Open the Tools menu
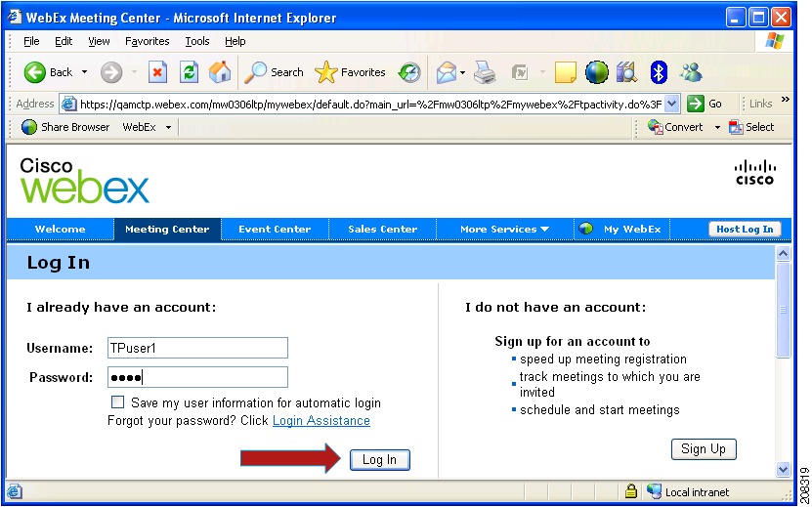Screen dimensions: 812x507 coord(197,41)
